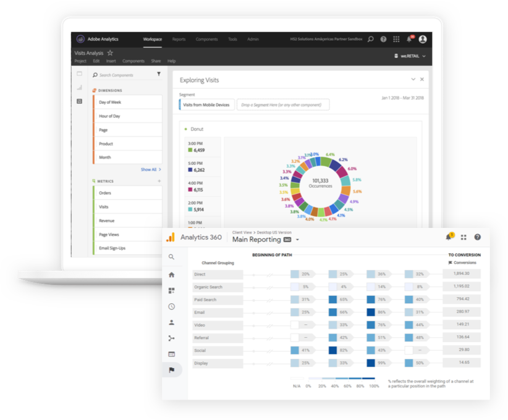The width and height of the screenshot is (508, 420).
Task: Open the panels icon in left rail
Action: tap(79, 74)
